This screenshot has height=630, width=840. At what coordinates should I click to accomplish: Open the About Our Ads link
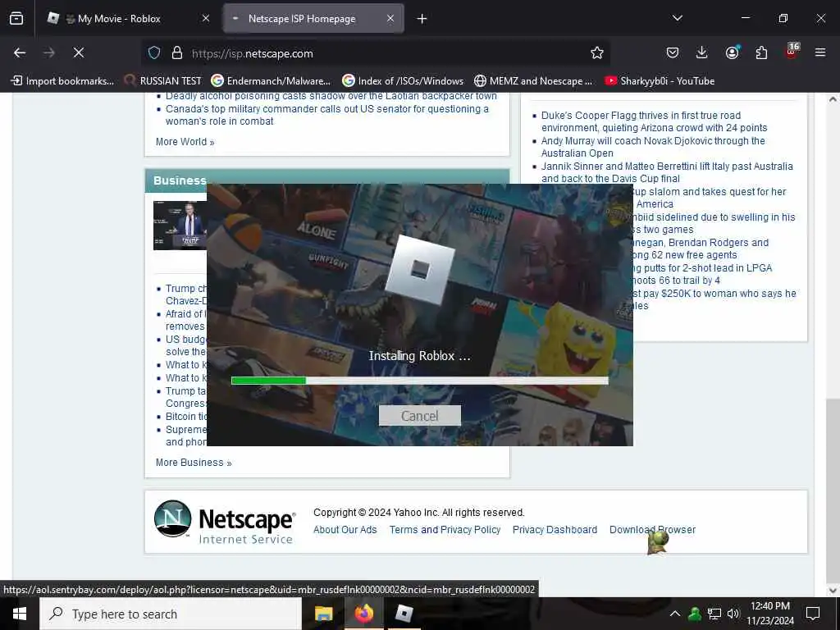tap(345, 530)
